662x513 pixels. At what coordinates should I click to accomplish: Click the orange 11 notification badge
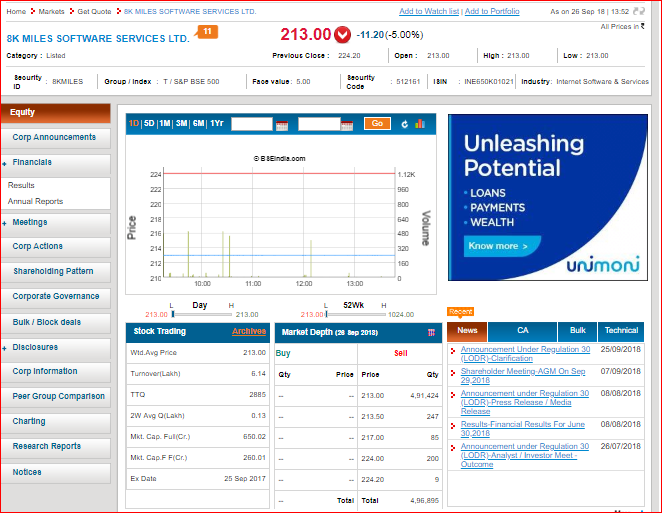[207, 32]
